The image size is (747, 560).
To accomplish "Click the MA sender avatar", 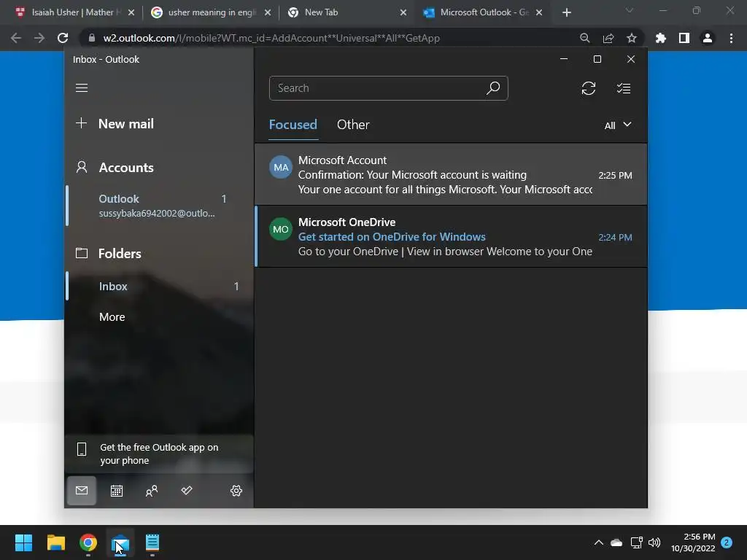I will [281, 167].
